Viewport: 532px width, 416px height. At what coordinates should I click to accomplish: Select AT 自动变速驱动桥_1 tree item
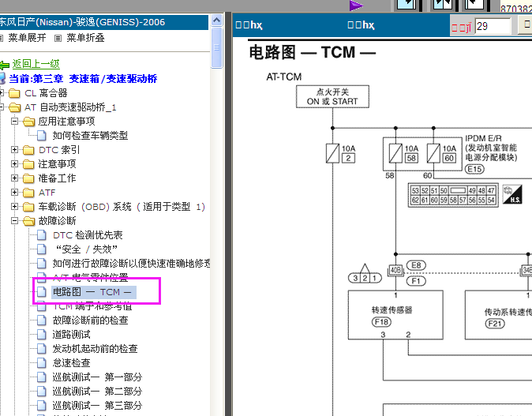[x=70, y=107]
